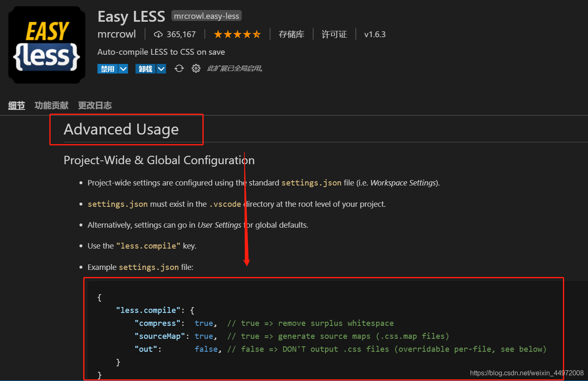588x381 pixels.
Task: Open the 存储库 repository link
Action: pyautogui.click(x=291, y=34)
